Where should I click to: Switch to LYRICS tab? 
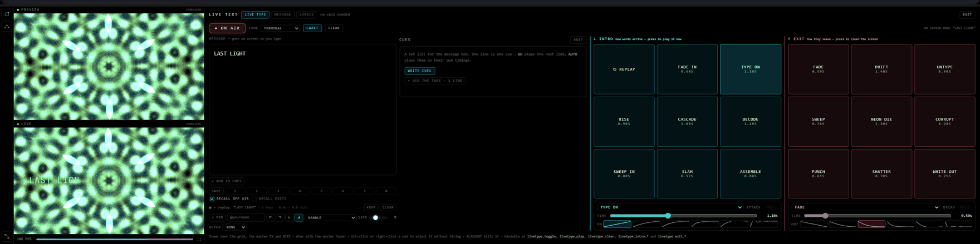306,14
